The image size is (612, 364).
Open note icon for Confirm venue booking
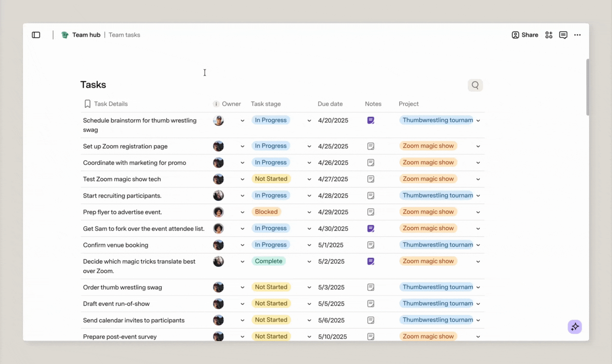coord(371,245)
